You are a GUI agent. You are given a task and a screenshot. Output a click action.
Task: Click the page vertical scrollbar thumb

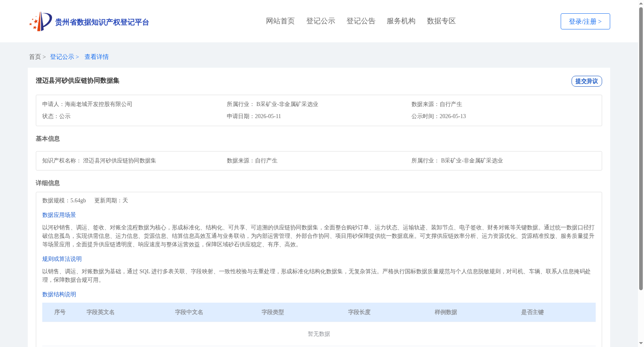(641, 148)
